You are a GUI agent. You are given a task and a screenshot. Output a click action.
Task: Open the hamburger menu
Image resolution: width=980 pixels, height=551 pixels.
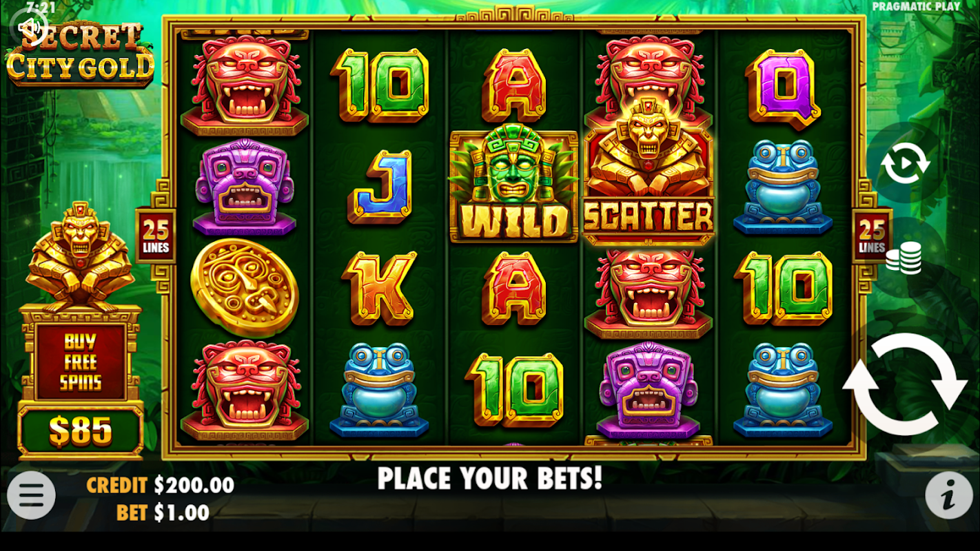[x=31, y=495]
